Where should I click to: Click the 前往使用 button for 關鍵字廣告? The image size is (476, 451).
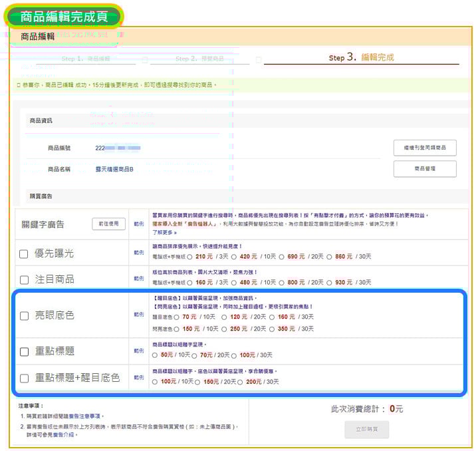108,224
